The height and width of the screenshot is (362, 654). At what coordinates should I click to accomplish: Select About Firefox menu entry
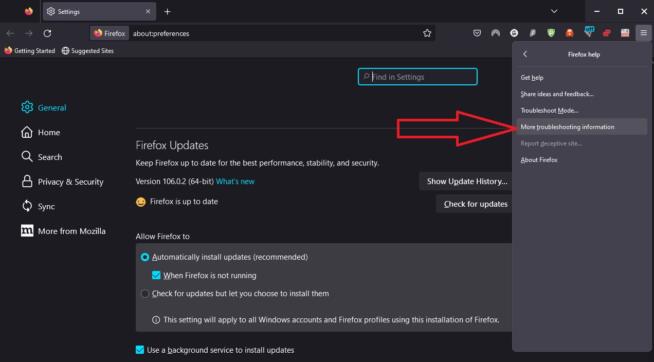coord(581,160)
